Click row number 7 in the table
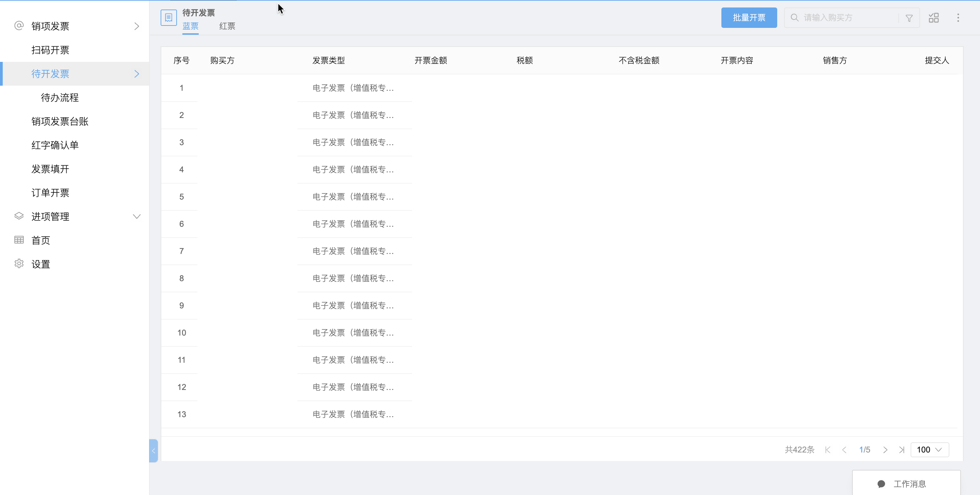Viewport: 980px width, 495px height. point(181,251)
